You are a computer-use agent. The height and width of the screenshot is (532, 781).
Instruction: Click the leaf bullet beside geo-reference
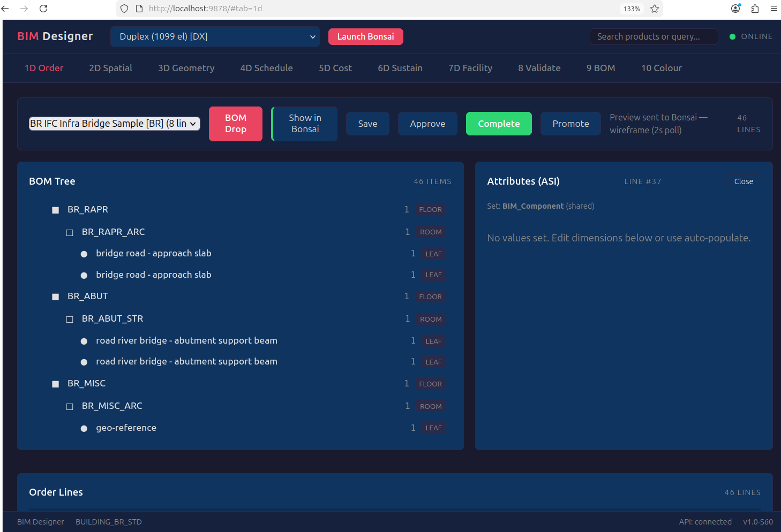[x=84, y=428]
